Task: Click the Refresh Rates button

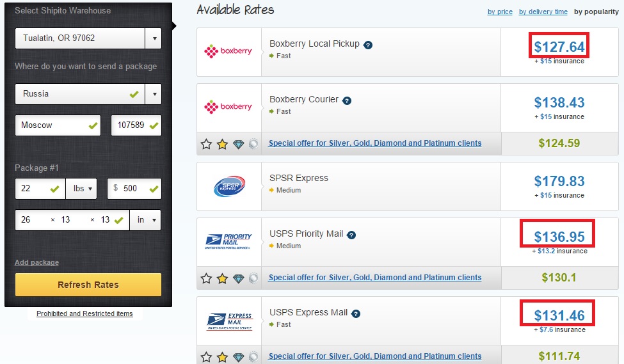Action: coord(88,285)
